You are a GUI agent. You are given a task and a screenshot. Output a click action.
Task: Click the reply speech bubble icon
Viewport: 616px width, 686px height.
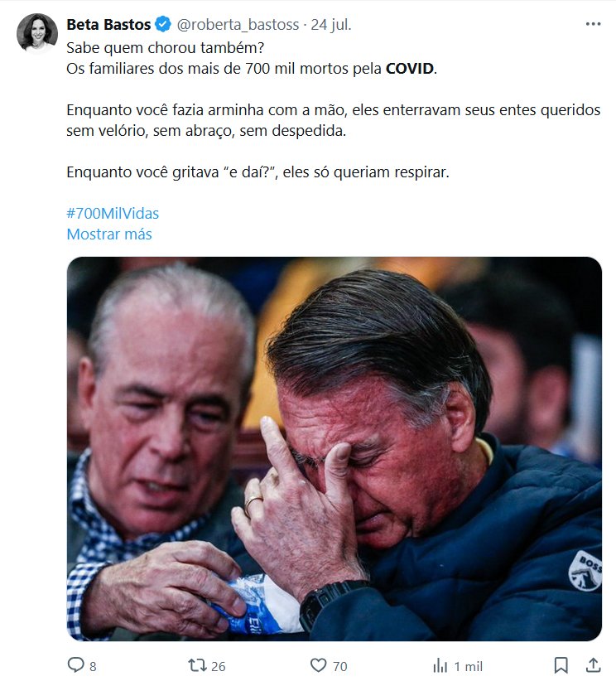pos(75,665)
